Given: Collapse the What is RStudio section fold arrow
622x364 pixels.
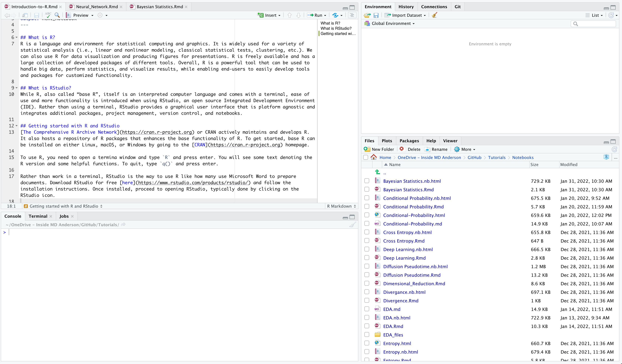Looking at the screenshot, I should click(17, 88).
